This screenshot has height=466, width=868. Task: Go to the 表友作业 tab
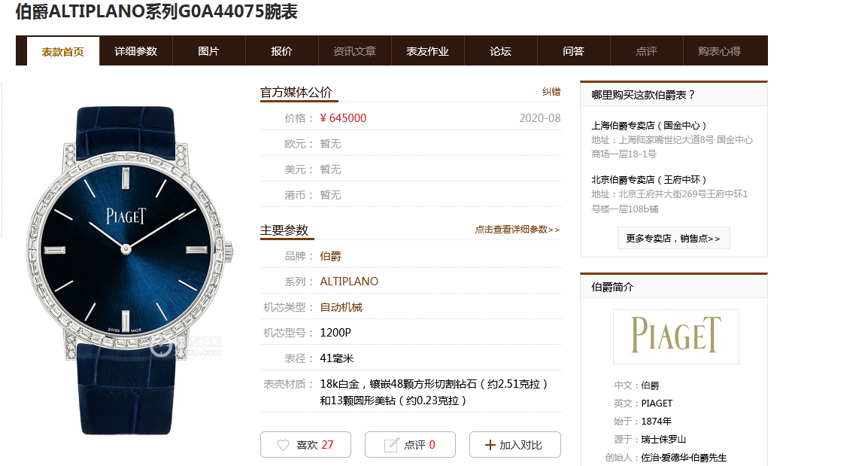(x=427, y=51)
